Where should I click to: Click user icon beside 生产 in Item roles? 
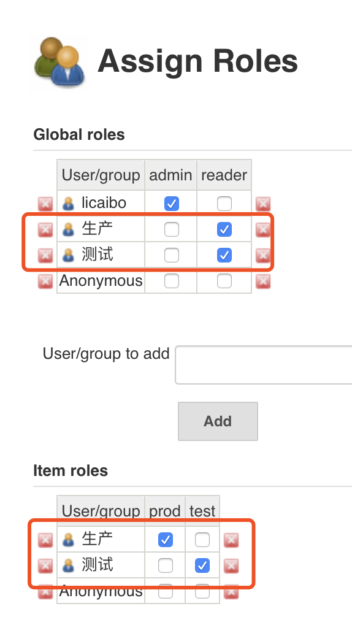[x=68, y=540]
